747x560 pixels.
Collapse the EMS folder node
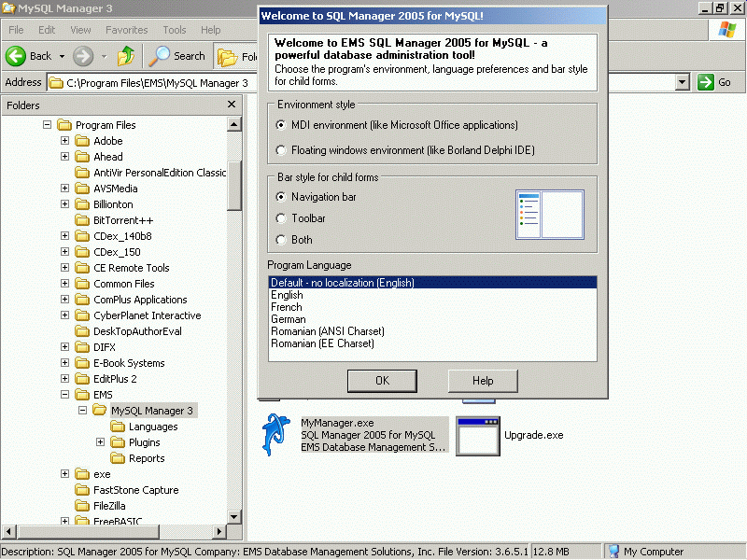coord(64,394)
